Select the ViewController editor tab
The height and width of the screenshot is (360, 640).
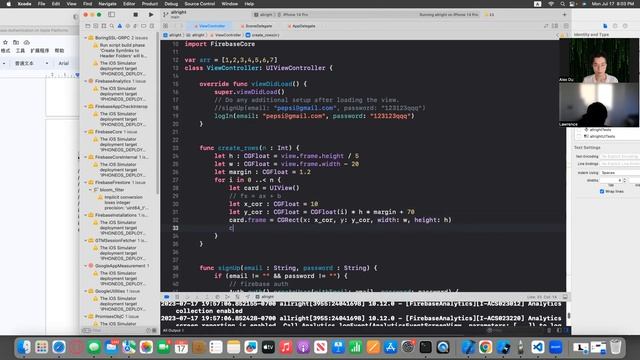point(210,26)
